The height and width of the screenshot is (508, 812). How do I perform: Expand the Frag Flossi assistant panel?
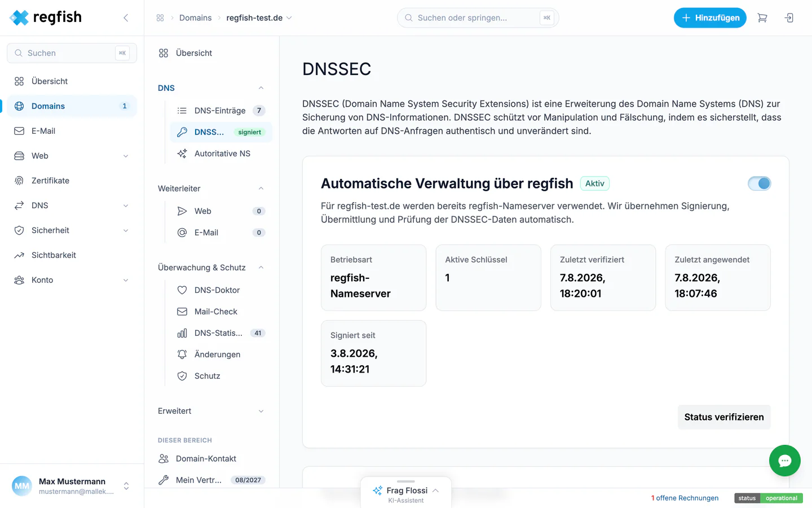pyautogui.click(x=435, y=491)
